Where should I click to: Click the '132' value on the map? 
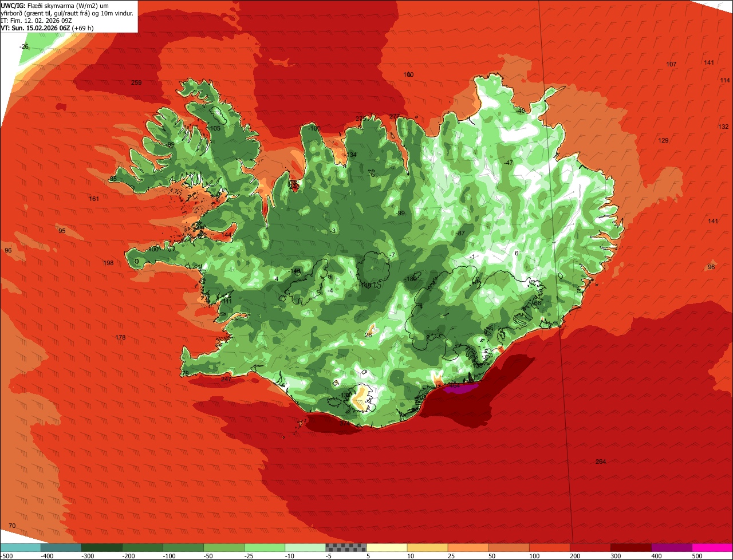pyautogui.click(x=724, y=127)
